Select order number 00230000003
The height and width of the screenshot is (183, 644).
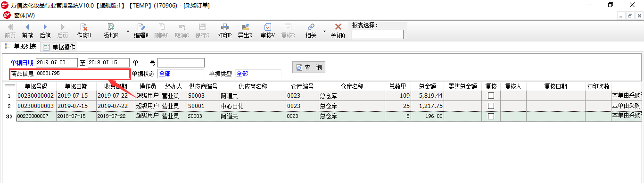coord(36,106)
